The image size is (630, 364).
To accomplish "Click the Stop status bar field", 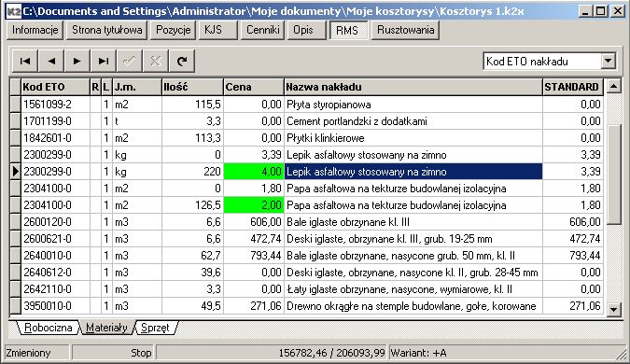I will (113, 353).
